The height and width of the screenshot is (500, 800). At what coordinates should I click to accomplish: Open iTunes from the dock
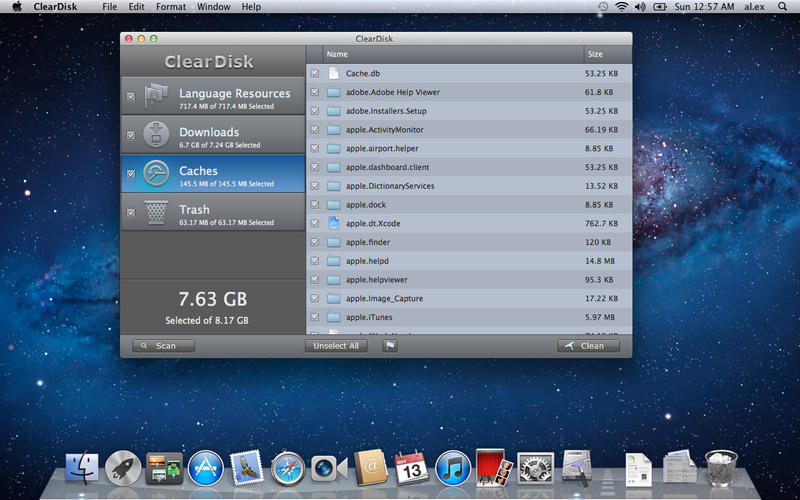tap(453, 467)
